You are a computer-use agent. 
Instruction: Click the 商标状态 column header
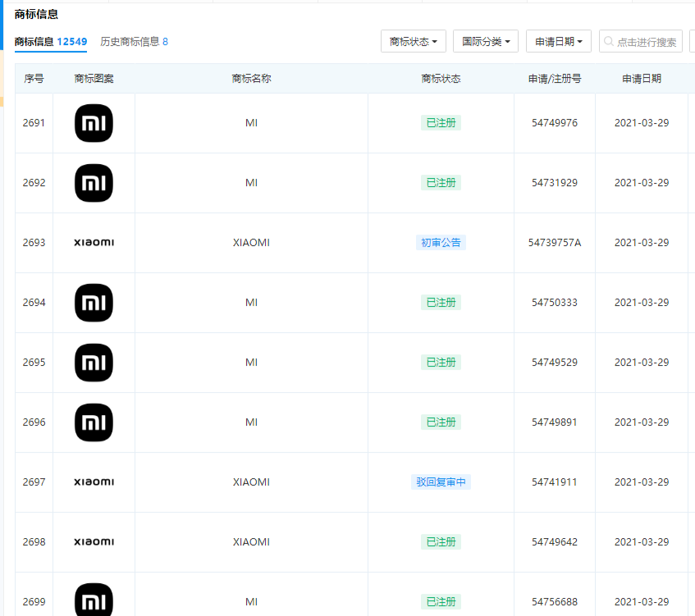click(x=441, y=79)
